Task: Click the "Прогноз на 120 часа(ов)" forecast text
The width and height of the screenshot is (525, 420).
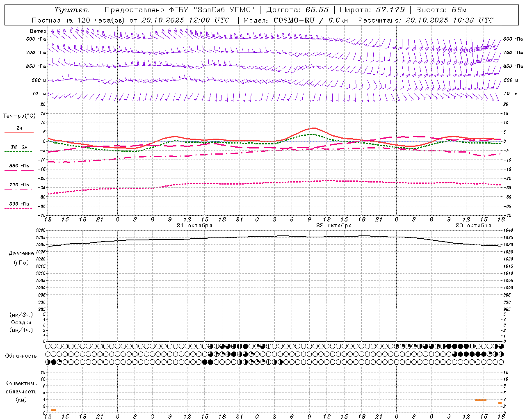Action: point(79,20)
